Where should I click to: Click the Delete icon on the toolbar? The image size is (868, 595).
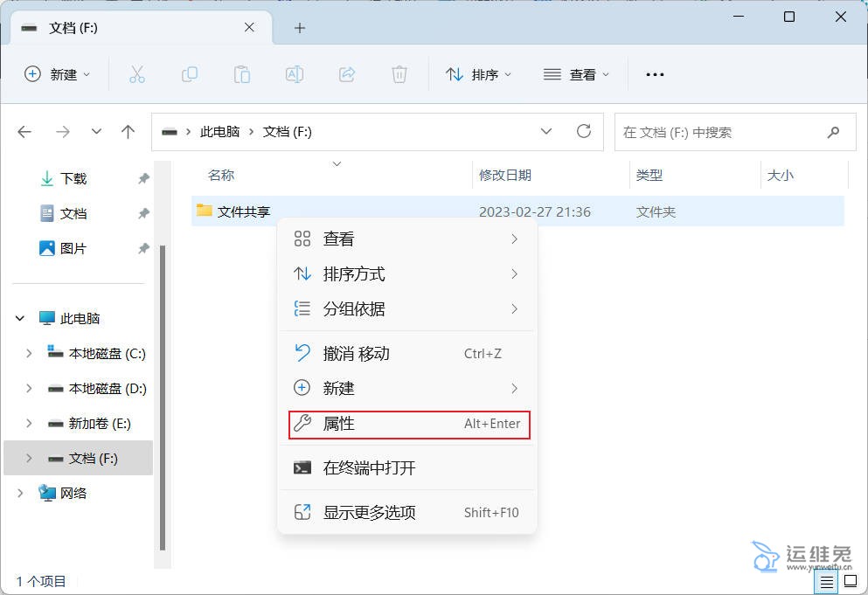[x=399, y=74]
